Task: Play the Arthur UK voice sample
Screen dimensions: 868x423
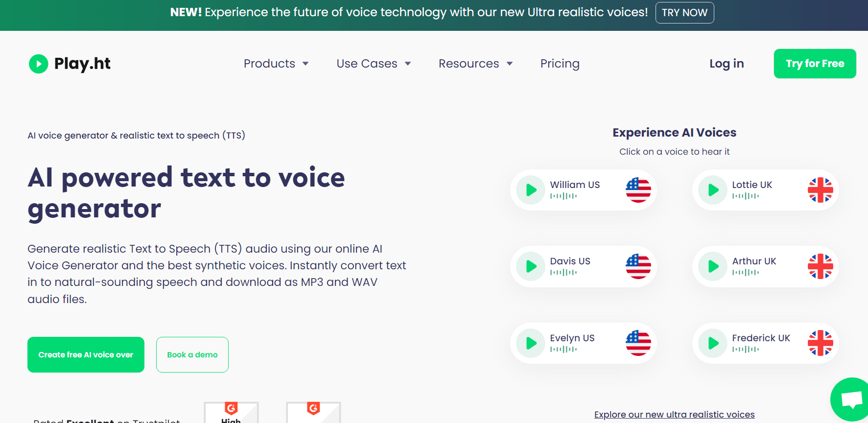Action: pyautogui.click(x=713, y=266)
